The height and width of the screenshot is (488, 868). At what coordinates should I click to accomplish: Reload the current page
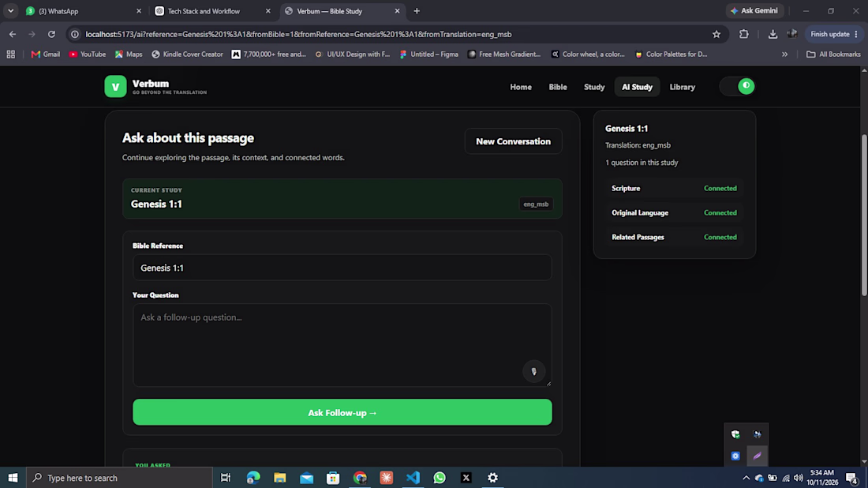coord(51,34)
